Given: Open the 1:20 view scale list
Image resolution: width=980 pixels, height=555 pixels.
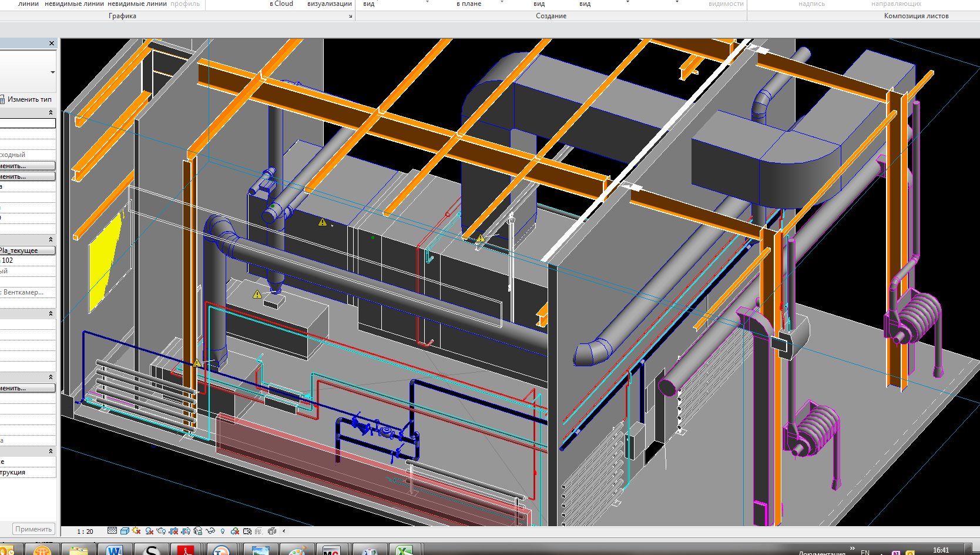Looking at the screenshot, I should [85, 531].
